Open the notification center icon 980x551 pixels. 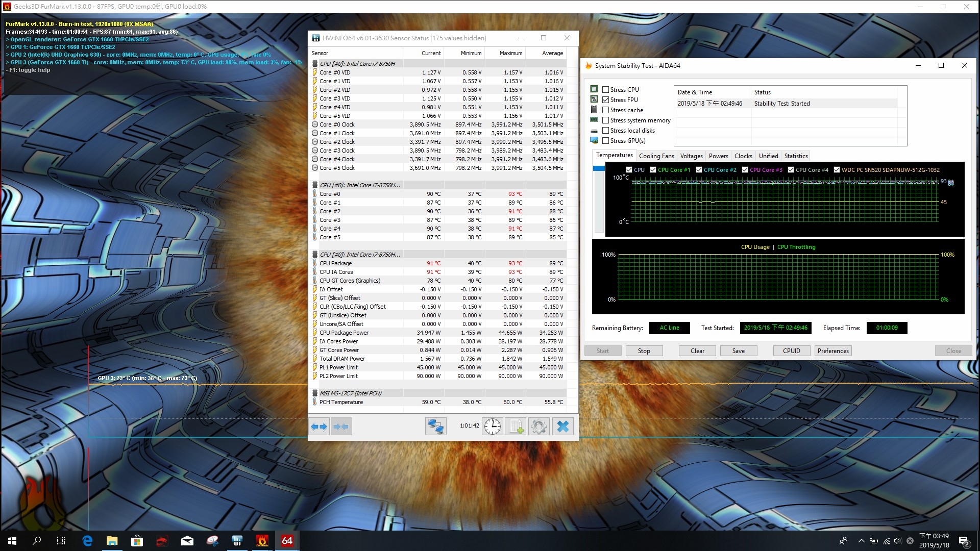click(x=964, y=541)
